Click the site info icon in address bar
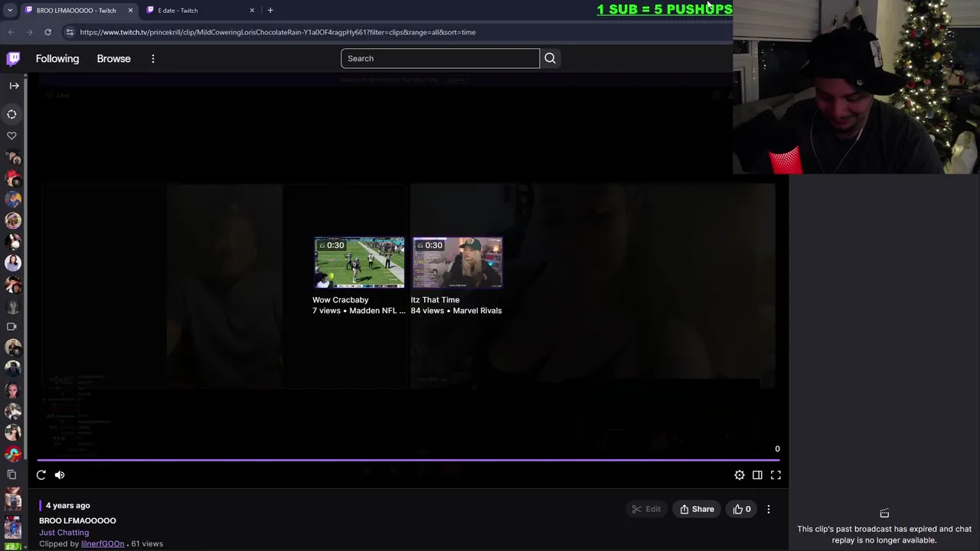Screen dimensions: 980x551 (70, 32)
